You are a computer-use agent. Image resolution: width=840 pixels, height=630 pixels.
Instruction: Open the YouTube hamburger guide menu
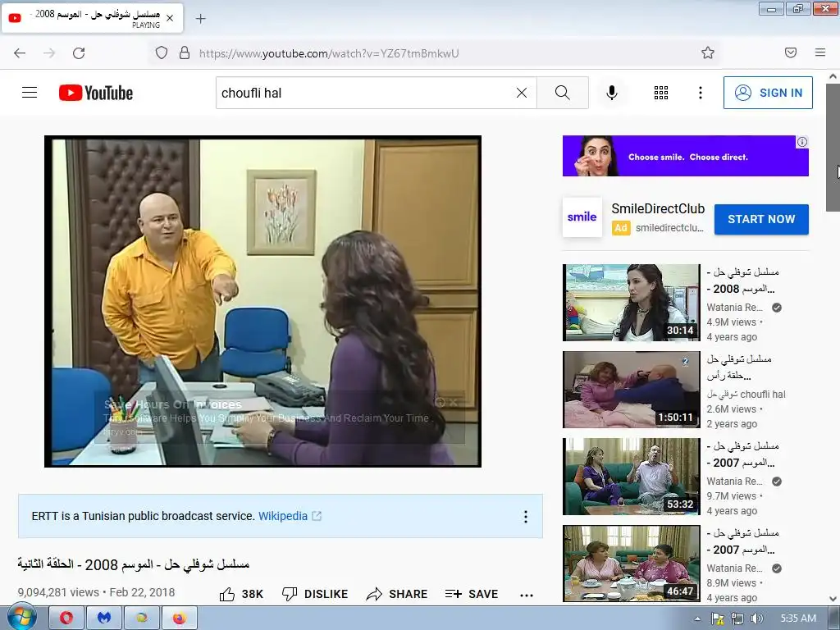point(30,93)
